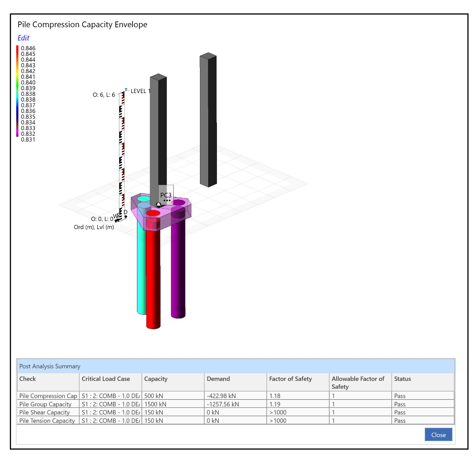Select the Pile Group Capacity row
476x459 pixels.
click(x=236, y=404)
